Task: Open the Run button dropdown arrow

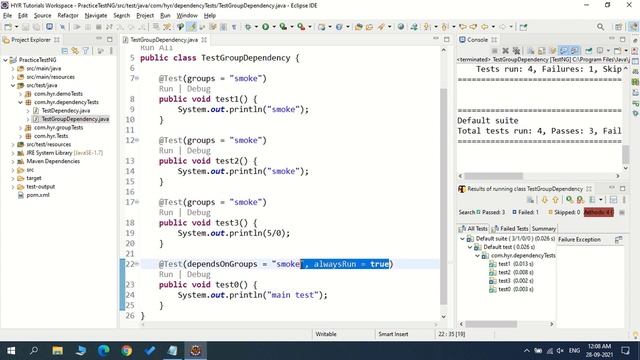Action: pyautogui.click(x=274, y=27)
